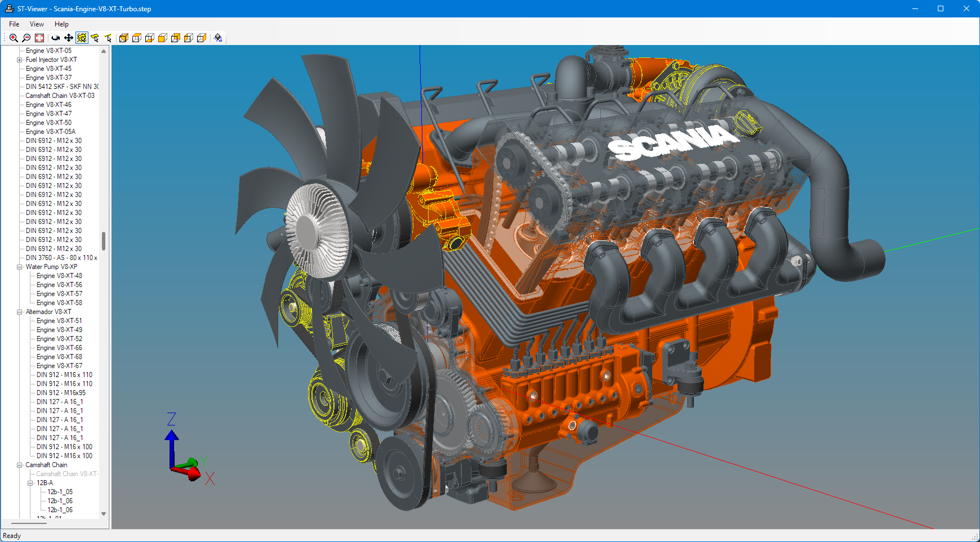The height and width of the screenshot is (542, 980).
Task: Select Engine V8-XT-47 in tree
Action: click(48, 114)
